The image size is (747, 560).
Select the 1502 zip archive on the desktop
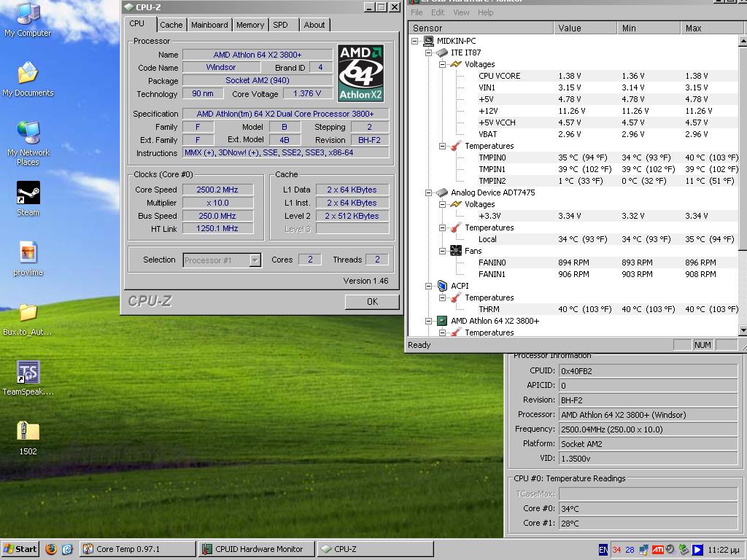coord(28,438)
